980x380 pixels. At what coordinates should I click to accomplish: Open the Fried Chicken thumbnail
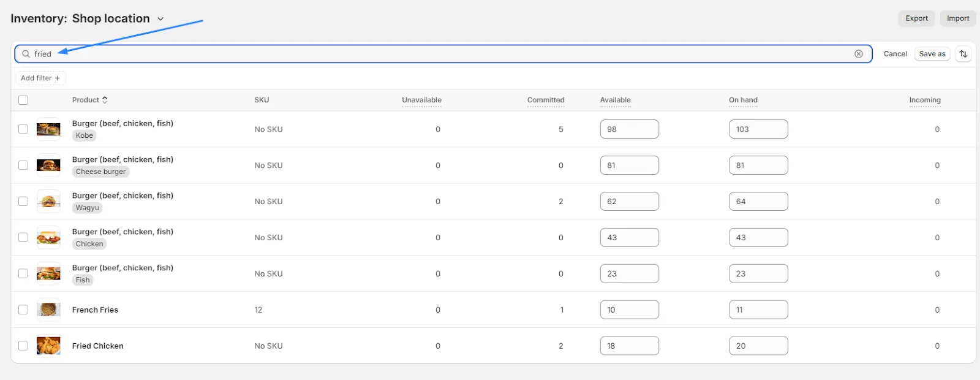click(x=48, y=346)
